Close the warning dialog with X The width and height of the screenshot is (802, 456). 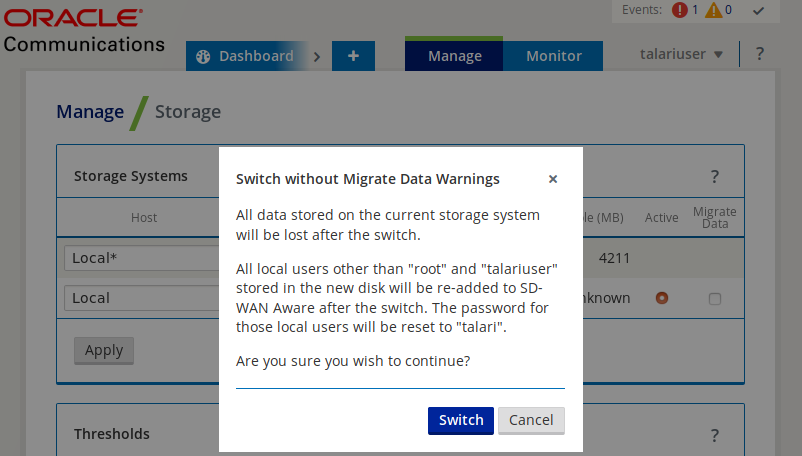(552, 179)
